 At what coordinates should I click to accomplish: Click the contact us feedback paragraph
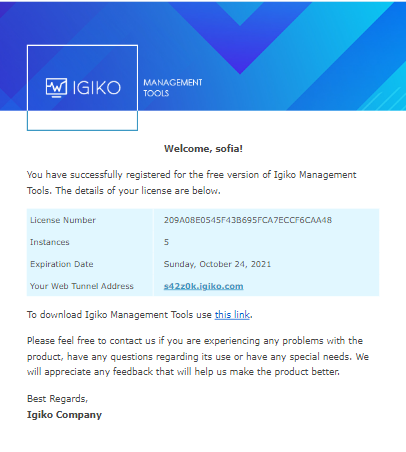198,356
